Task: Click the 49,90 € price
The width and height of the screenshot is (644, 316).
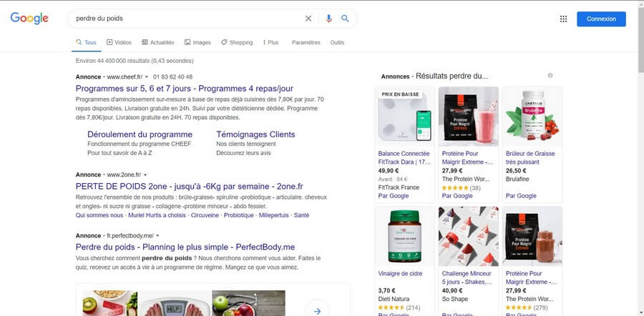Action: 389,170
